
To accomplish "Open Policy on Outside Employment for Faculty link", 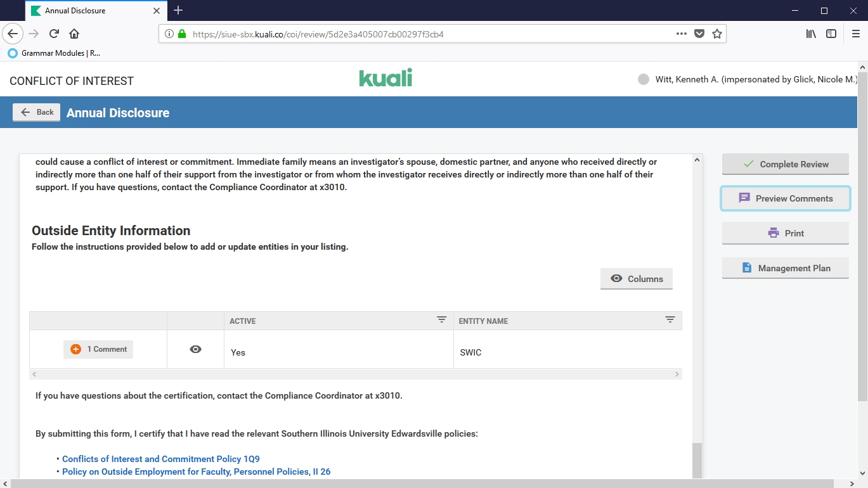I will 196,472.
